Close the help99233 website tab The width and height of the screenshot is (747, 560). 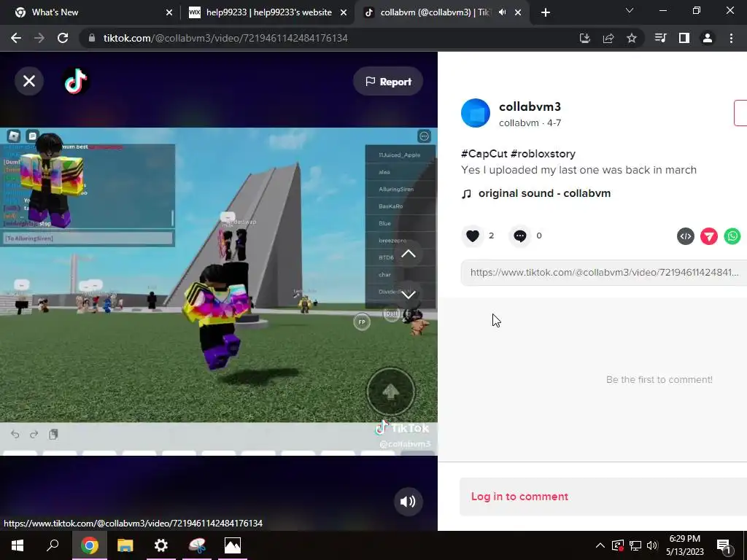344,13
